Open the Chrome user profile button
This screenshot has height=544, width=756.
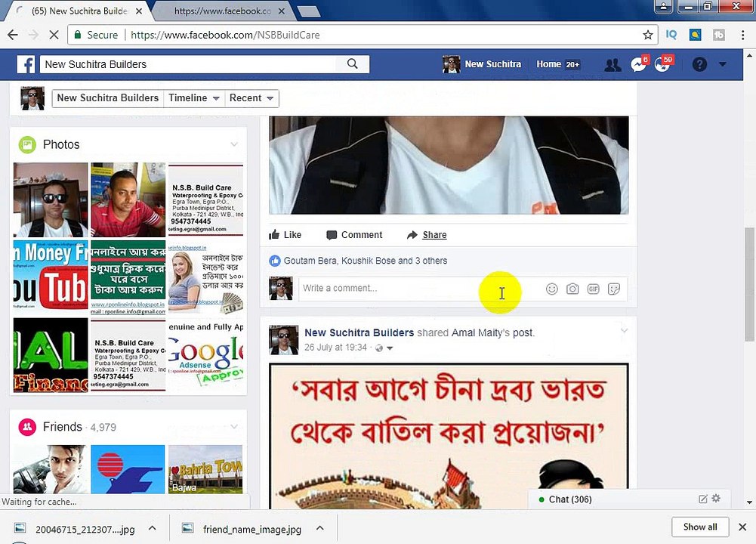pos(663,6)
